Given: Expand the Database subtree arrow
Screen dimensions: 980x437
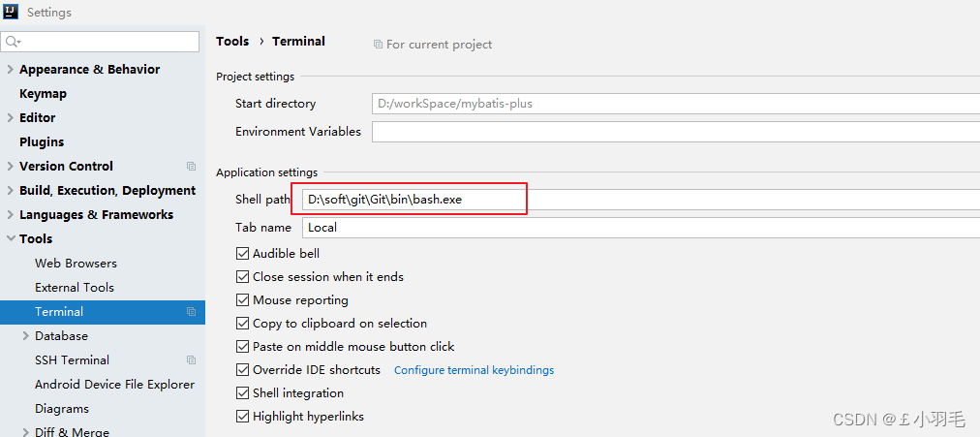Looking at the screenshot, I should pyautogui.click(x=25, y=335).
